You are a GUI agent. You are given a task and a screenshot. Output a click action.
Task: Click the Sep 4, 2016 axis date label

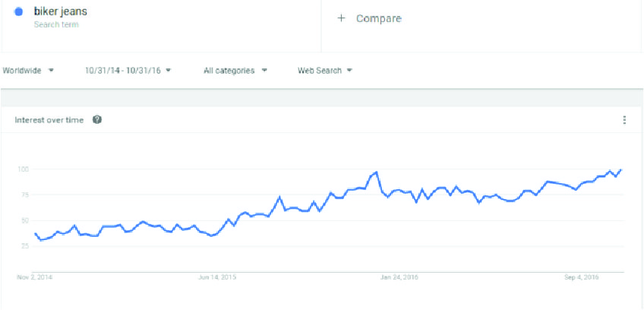[582, 277]
